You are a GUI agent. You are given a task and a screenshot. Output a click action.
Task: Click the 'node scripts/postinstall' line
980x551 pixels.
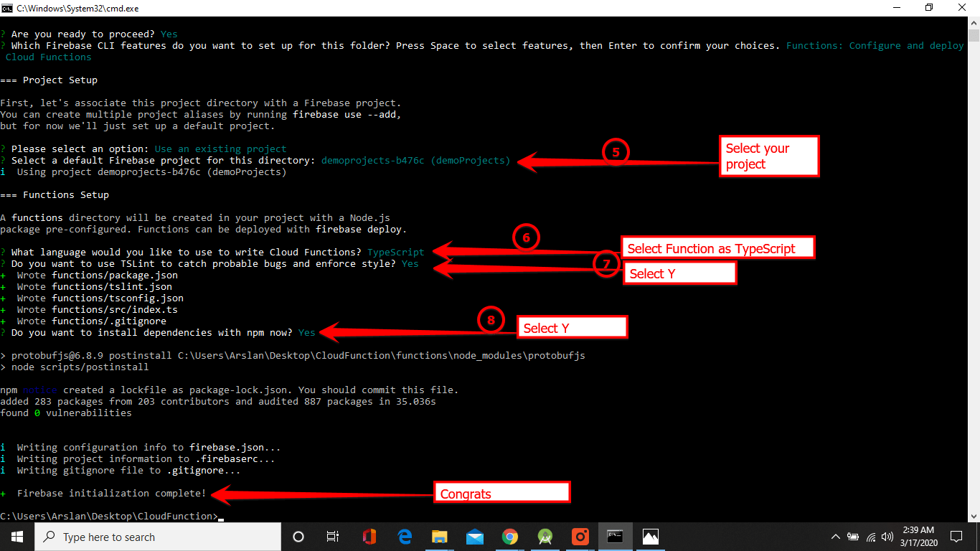(75, 367)
